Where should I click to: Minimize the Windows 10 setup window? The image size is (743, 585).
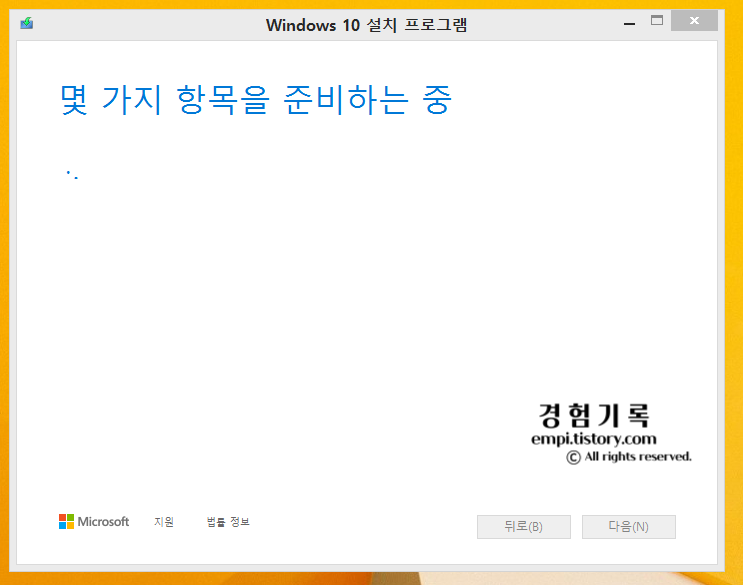[629, 22]
